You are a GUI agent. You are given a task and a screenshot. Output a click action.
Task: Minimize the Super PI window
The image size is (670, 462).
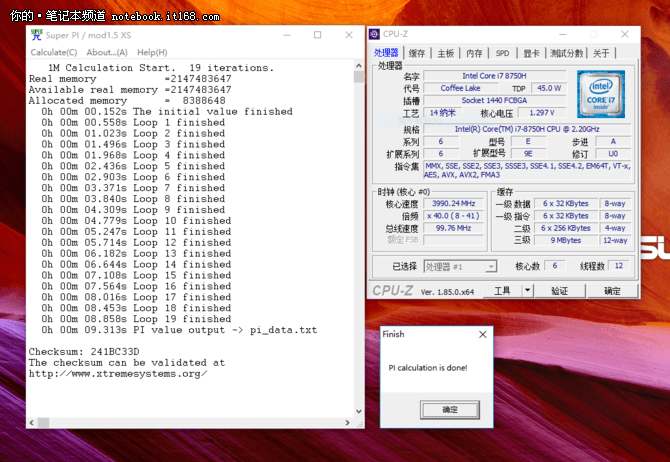[x=287, y=35]
